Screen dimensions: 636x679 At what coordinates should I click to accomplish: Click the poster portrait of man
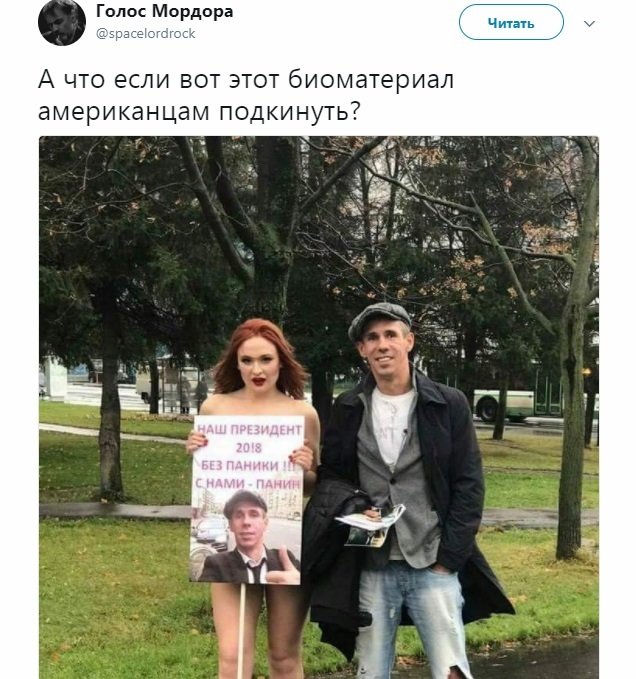pos(248,538)
